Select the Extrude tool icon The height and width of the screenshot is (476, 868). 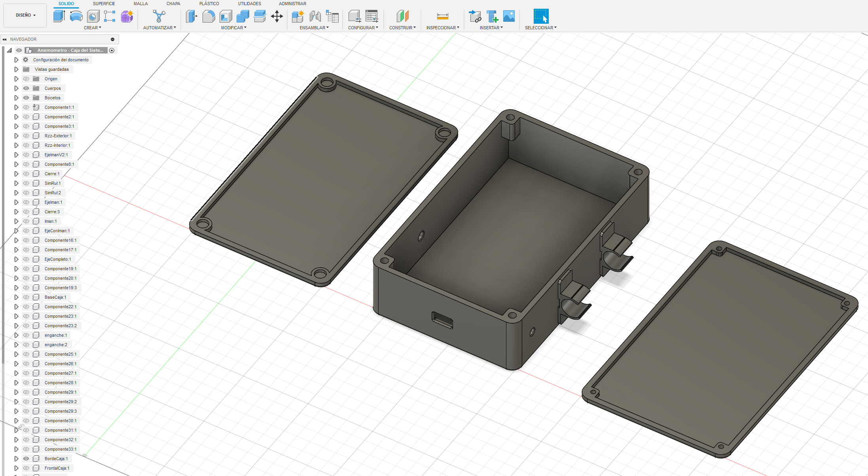tap(59, 16)
